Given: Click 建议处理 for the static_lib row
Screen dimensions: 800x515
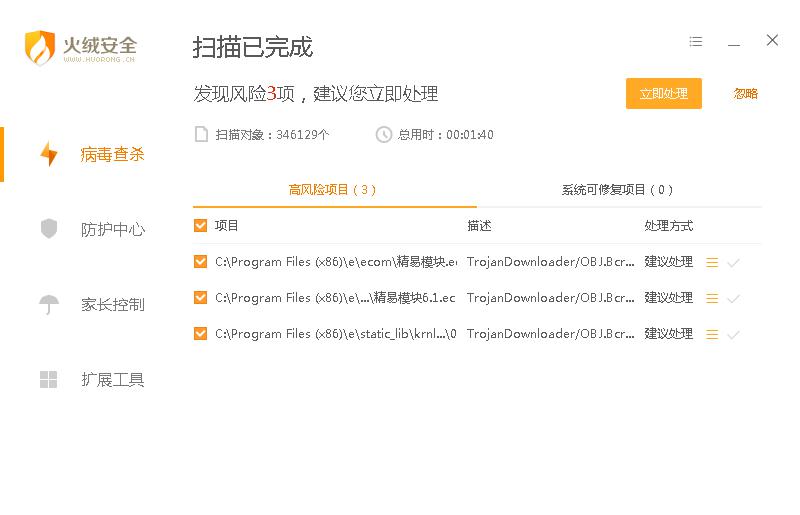Looking at the screenshot, I should [x=668, y=334].
